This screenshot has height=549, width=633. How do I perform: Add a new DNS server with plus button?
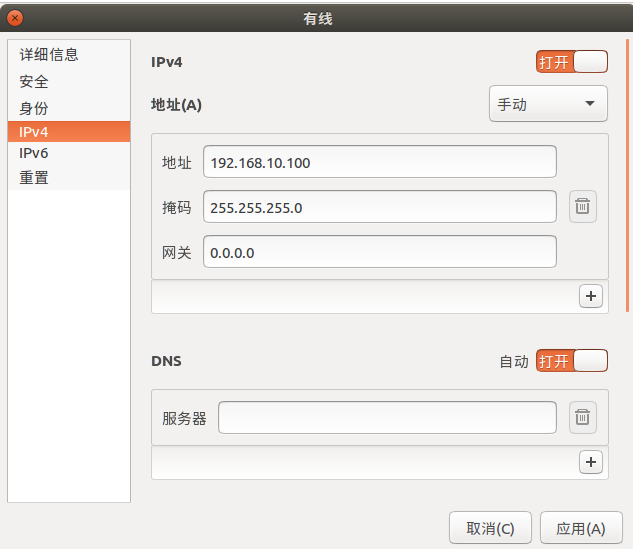pyautogui.click(x=591, y=462)
